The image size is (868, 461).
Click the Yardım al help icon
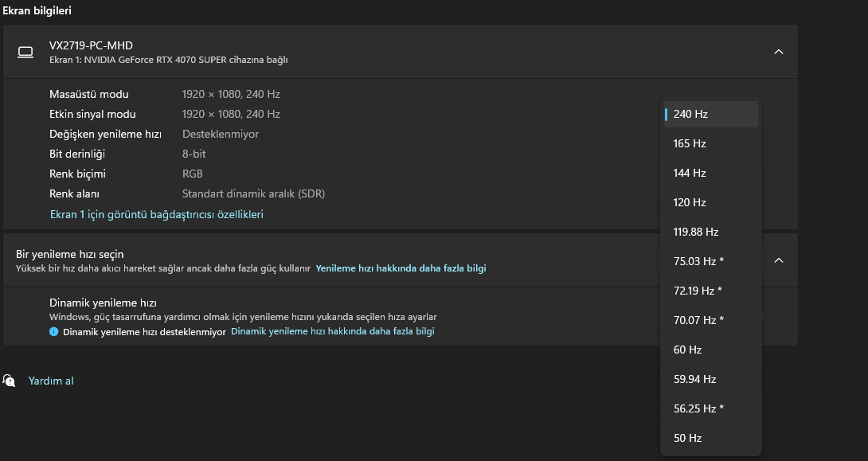click(9, 381)
